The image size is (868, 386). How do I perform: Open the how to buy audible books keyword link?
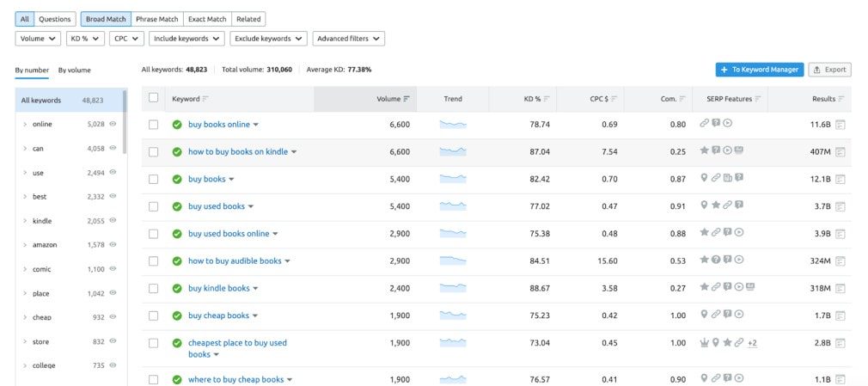click(x=235, y=261)
